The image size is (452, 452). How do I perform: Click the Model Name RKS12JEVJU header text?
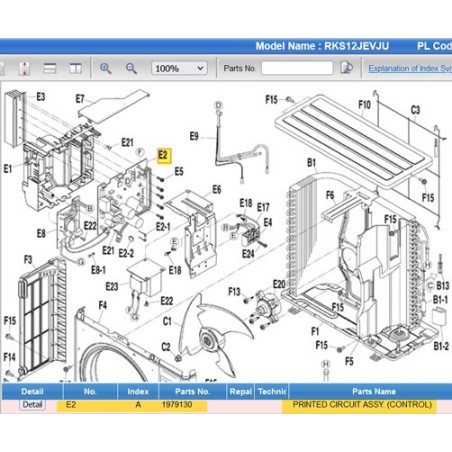[322, 46]
